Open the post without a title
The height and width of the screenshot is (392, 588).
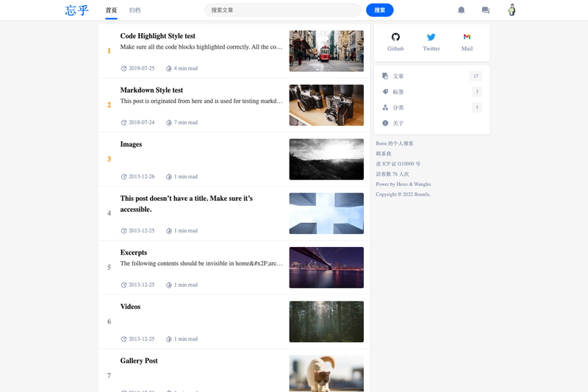click(187, 204)
